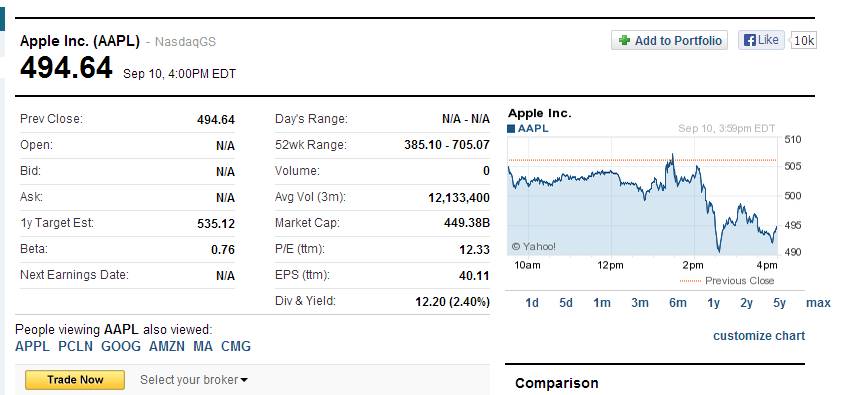Click the Facebook Like icon

click(x=751, y=40)
